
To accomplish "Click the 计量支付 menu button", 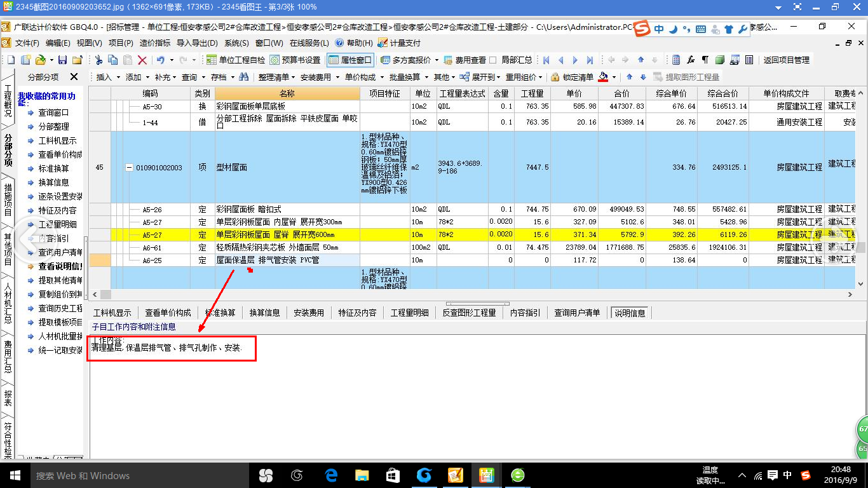I will (x=399, y=43).
